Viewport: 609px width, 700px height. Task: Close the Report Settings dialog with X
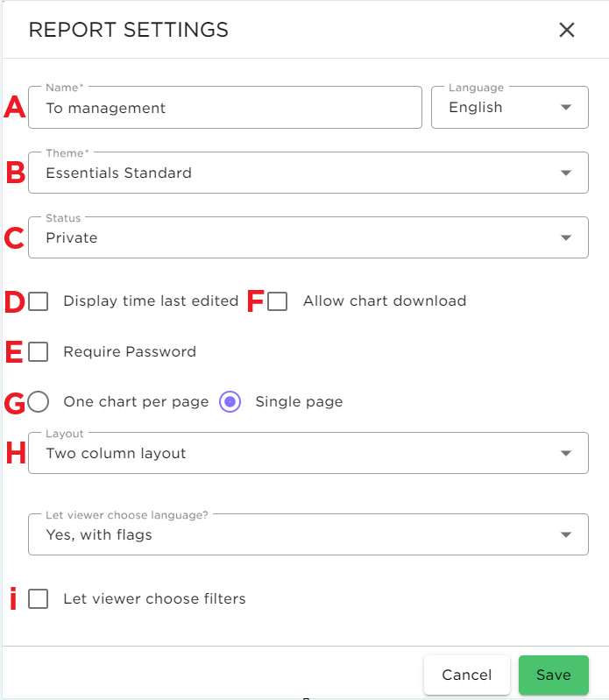(567, 30)
